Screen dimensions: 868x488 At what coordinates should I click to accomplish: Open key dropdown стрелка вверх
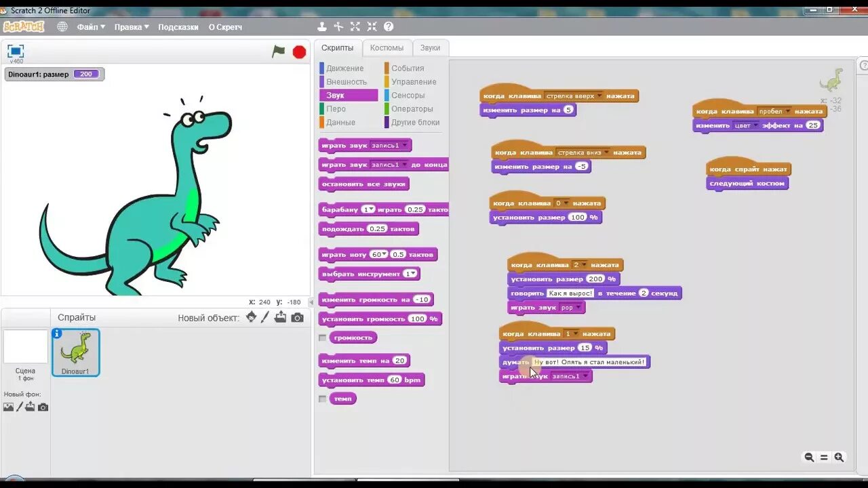(x=599, y=96)
